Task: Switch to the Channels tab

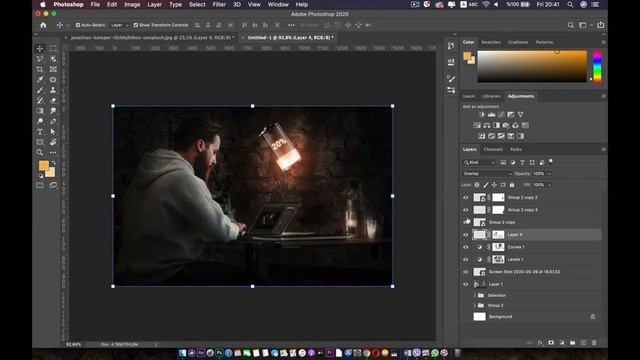Action: (493, 149)
